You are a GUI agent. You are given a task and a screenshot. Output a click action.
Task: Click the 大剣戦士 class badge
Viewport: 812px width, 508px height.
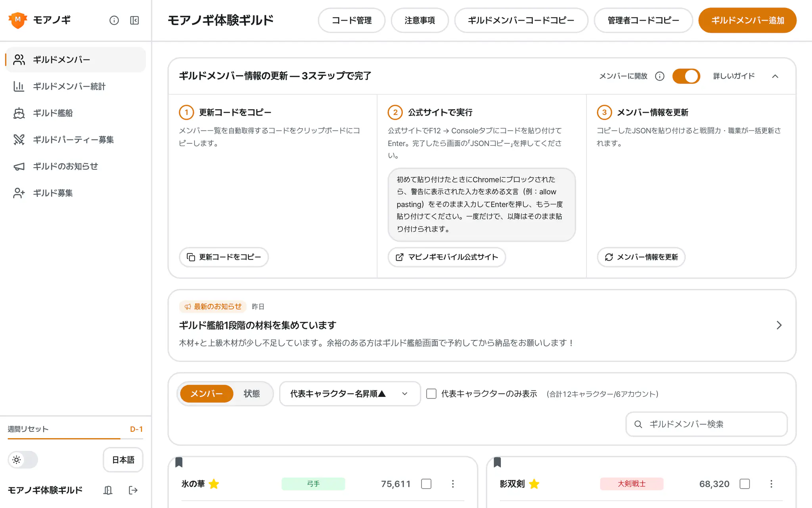(632, 484)
